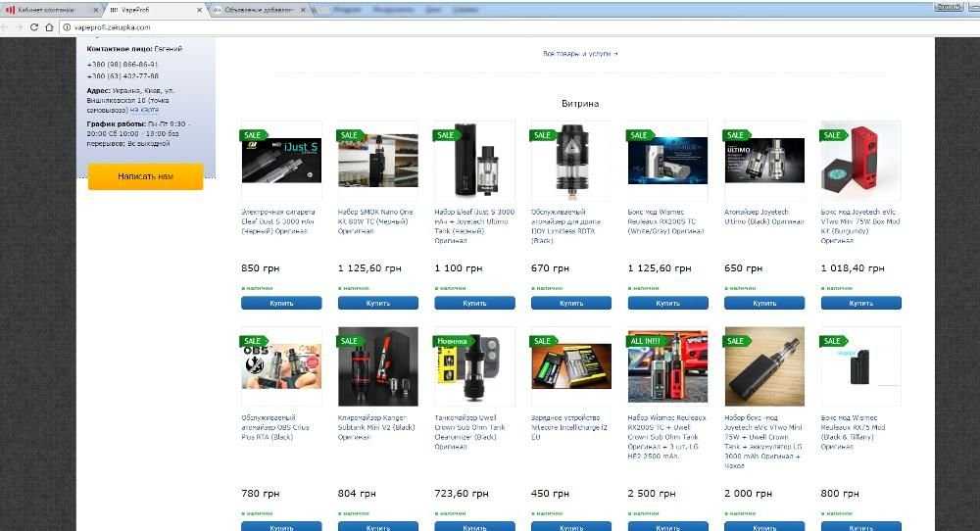Open Электронная сигарета Eleaf iJust S title
The width and height of the screenshot is (980, 531).
(278, 221)
